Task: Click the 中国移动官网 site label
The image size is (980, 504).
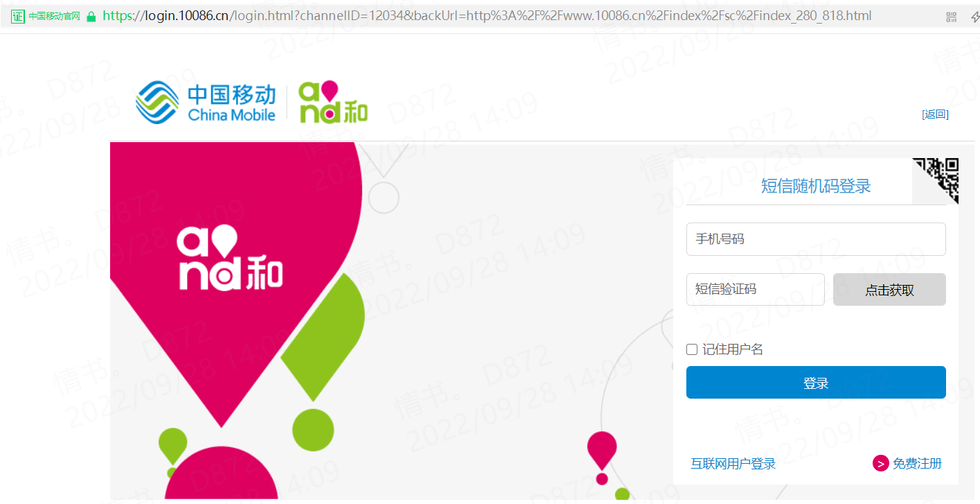Action: pos(55,16)
